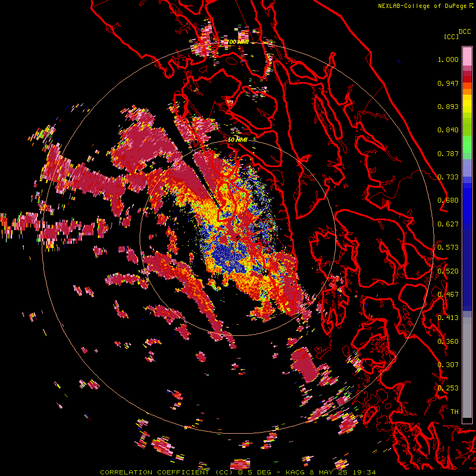Click the KACG station identifier in caption
This screenshot has height=476, width=476.
pyautogui.click(x=295, y=472)
